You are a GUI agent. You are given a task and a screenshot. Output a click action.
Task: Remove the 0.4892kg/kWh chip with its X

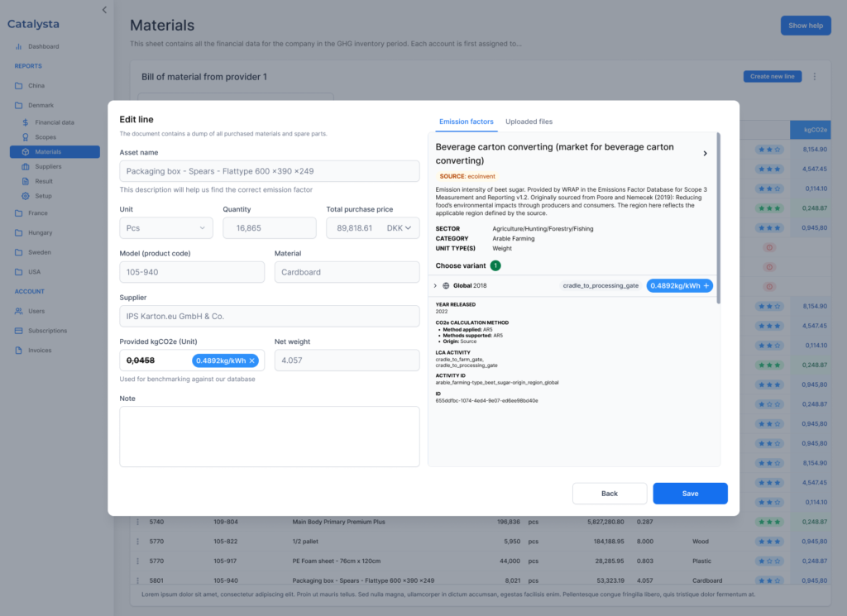[252, 361]
